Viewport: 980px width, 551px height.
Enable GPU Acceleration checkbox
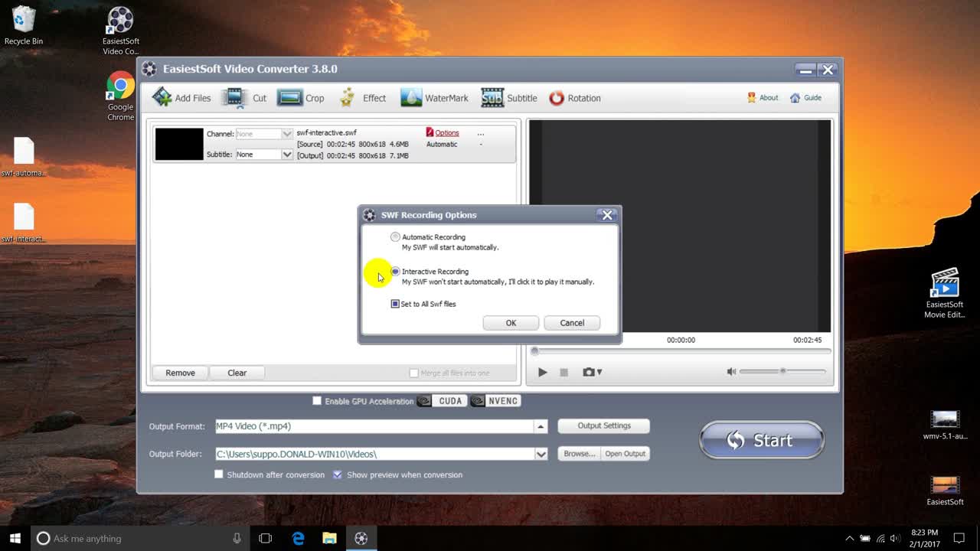[x=317, y=401]
